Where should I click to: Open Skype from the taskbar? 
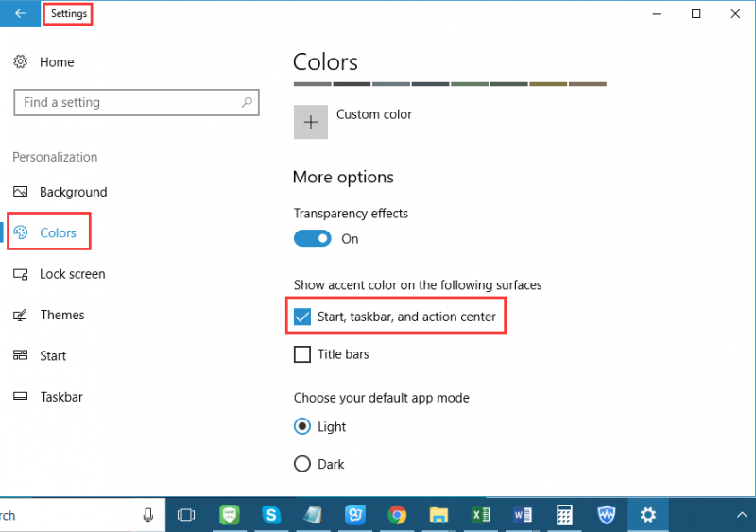[x=271, y=515]
